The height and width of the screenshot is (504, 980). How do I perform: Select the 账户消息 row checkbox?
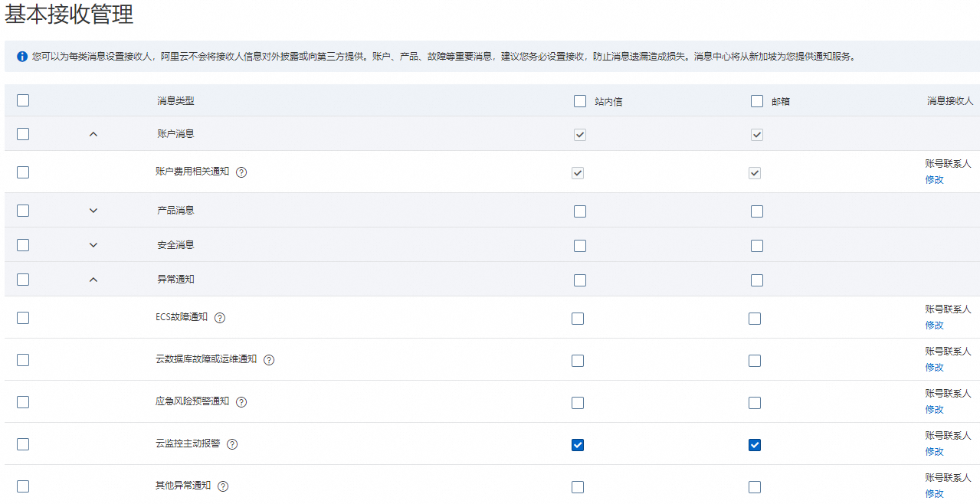23,134
